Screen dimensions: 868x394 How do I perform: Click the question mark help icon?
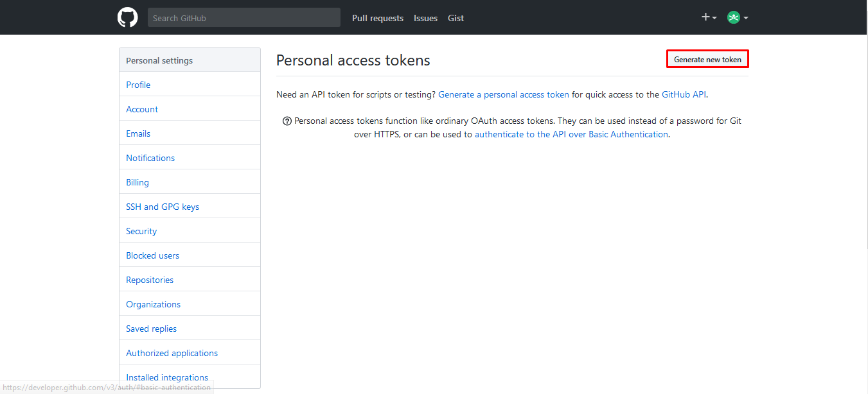[287, 121]
